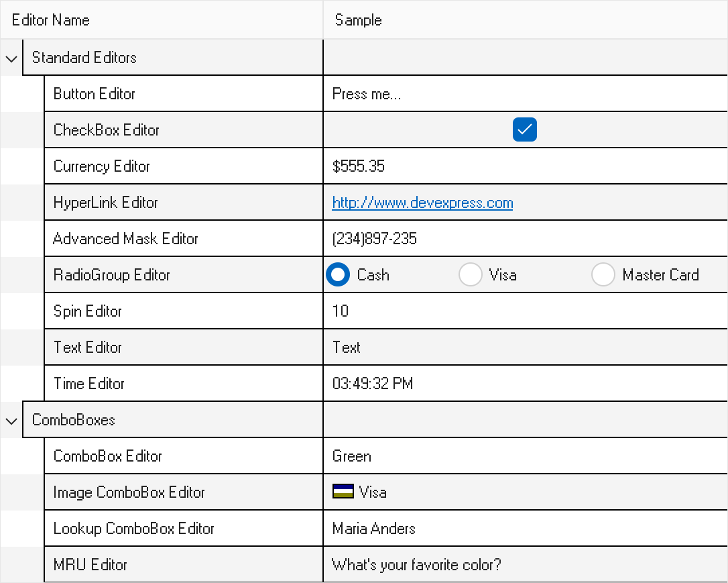The height and width of the screenshot is (583, 728).
Task: Select the Visa radio option
Action: pos(471,275)
